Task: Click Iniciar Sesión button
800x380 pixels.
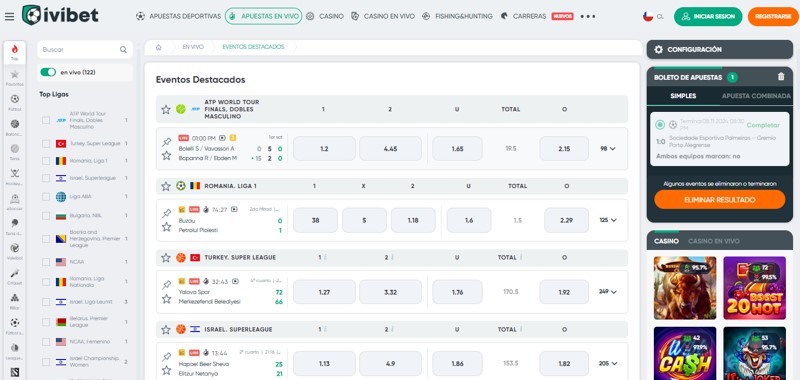Action: [708, 17]
